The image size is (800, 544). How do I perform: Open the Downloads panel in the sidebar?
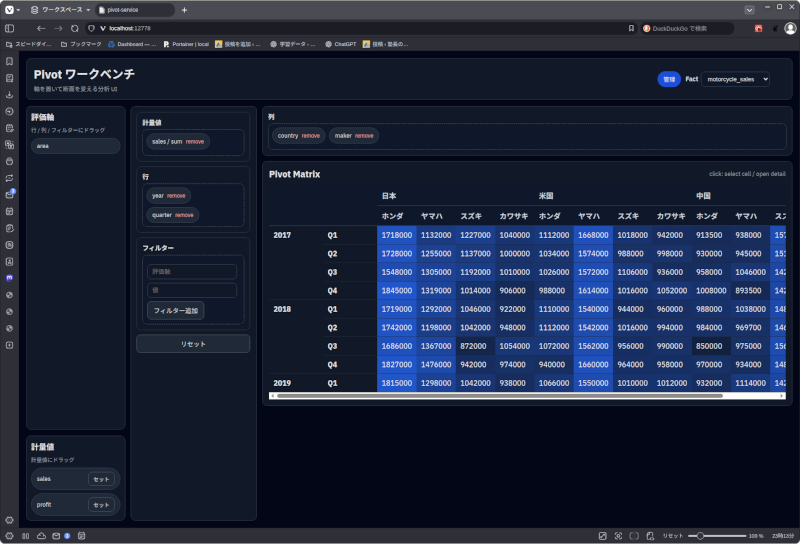pos(9,96)
